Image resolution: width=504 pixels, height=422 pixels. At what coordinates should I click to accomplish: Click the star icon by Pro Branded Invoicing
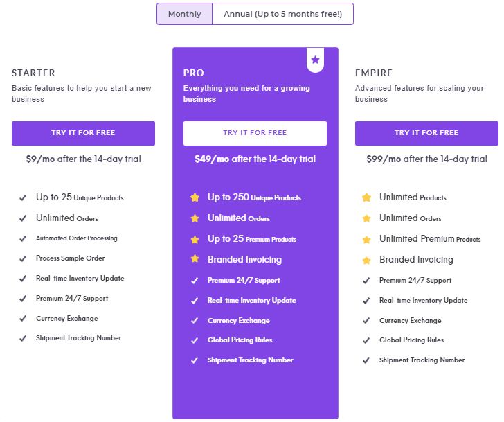click(x=195, y=258)
